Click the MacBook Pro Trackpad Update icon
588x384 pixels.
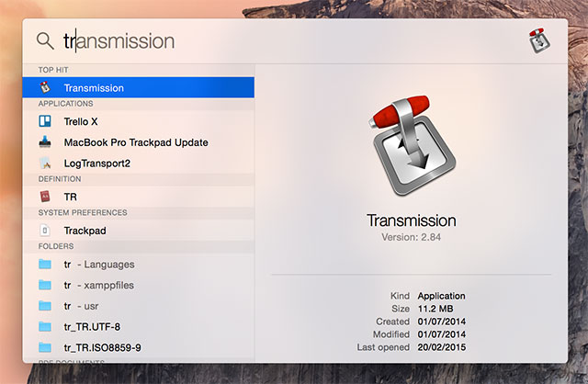coord(45,142)
